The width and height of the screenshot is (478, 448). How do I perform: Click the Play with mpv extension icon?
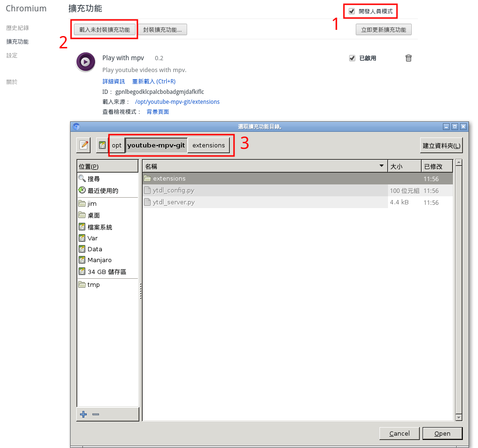tap(85, 62)
